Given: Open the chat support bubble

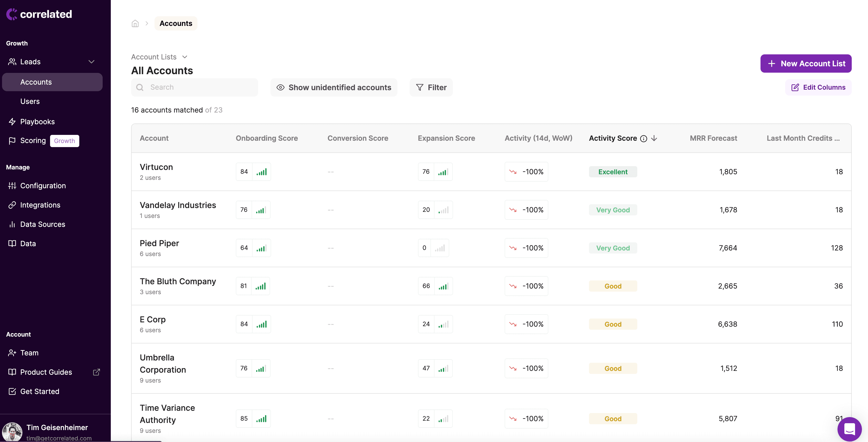Looking at the screenshot, I should click(x=849, y=429).
